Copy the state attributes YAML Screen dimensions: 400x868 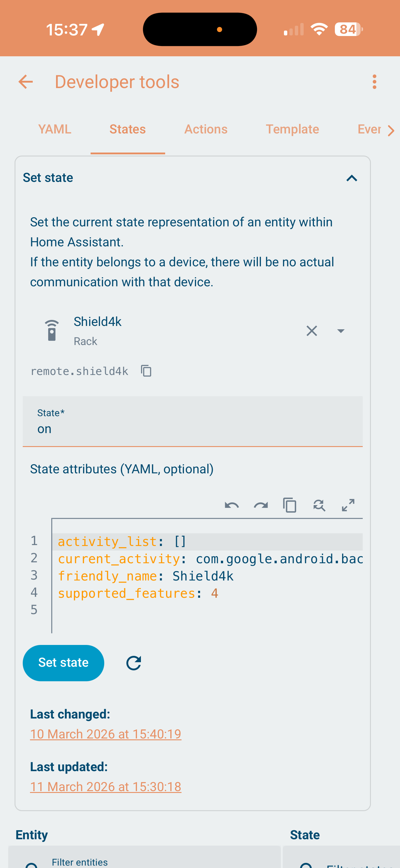(x=290, y=505)
